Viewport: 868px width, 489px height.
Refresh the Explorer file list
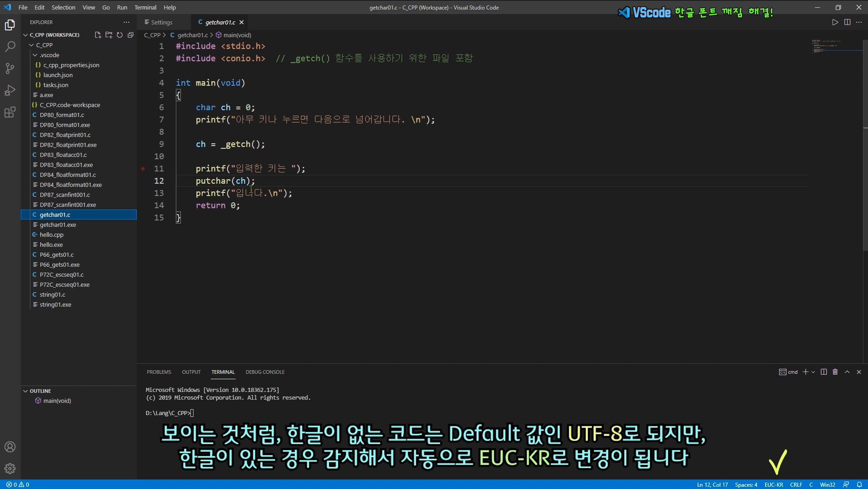[x=120, y=35]
